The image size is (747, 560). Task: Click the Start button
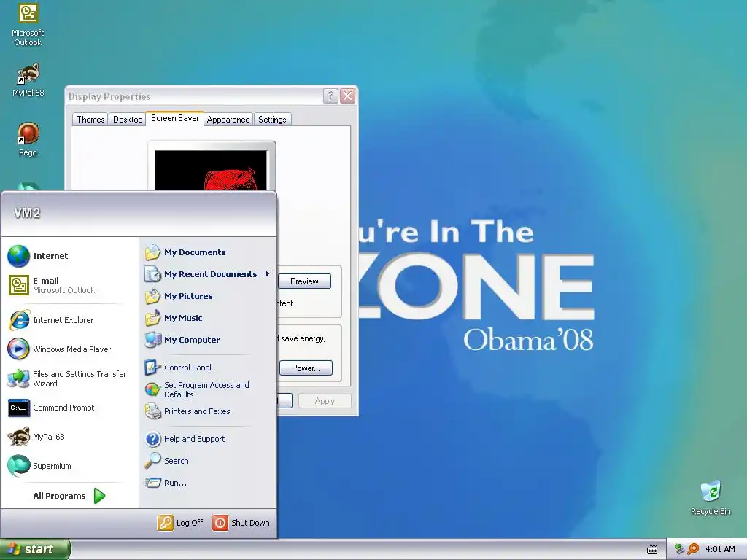coord(35,550)
